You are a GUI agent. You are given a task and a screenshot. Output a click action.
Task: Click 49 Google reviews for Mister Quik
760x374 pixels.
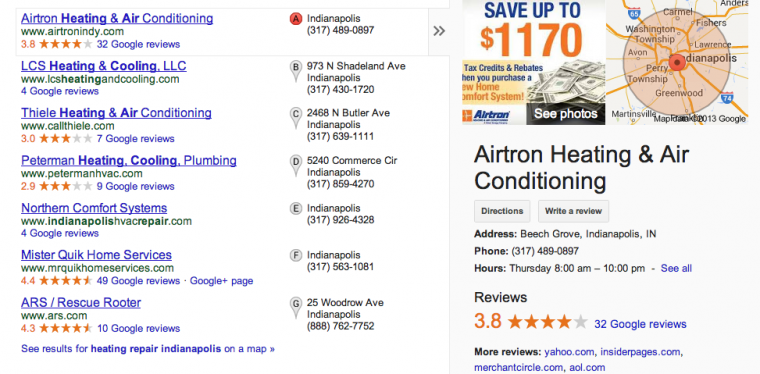(138, 281)
